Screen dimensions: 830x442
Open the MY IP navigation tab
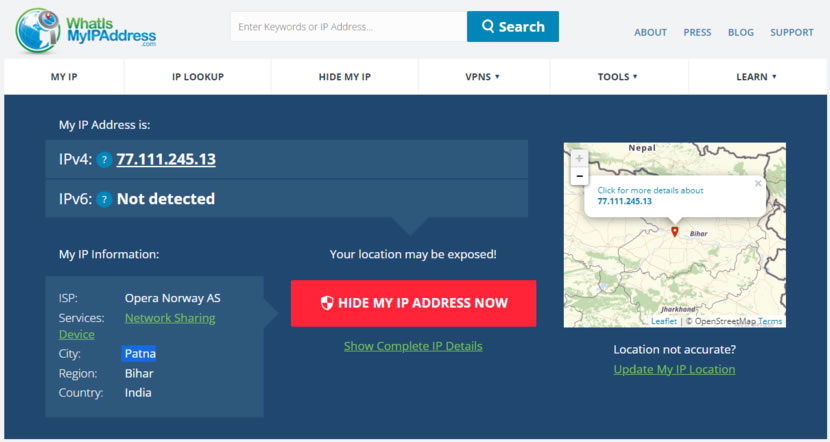click(x=64, y=77)
